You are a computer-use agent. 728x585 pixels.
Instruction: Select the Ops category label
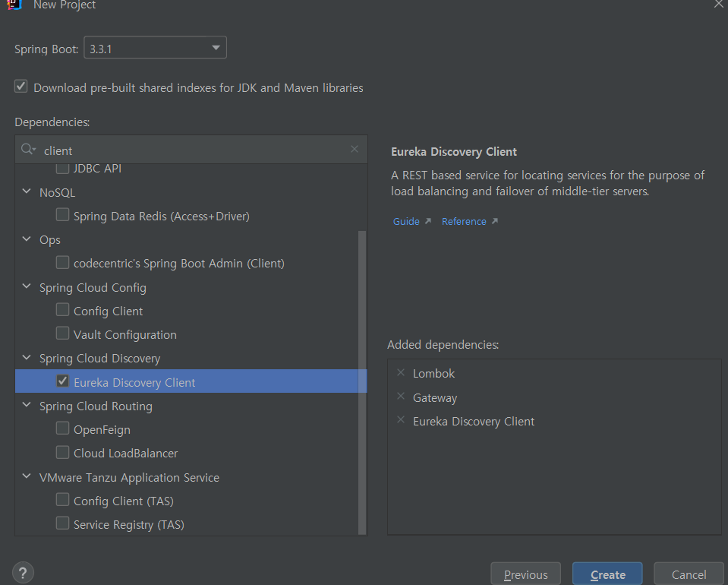pyautogui.click(x=49, y=240)
